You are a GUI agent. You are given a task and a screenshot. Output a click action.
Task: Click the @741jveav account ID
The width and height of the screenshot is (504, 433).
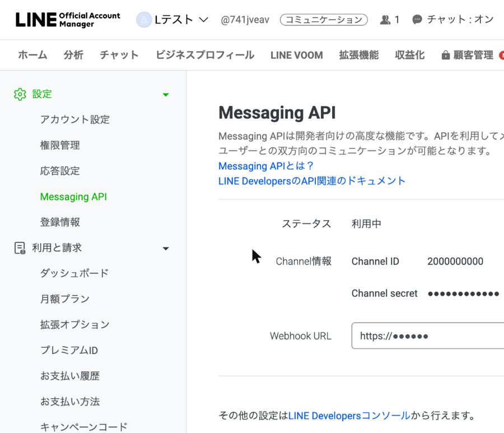(245, 20)
